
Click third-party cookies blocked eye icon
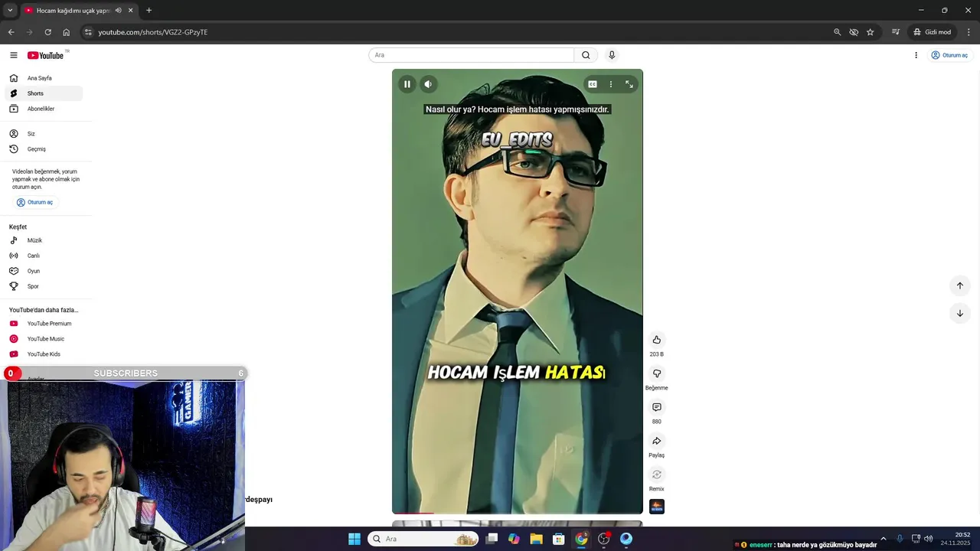[x=854, y=32]
